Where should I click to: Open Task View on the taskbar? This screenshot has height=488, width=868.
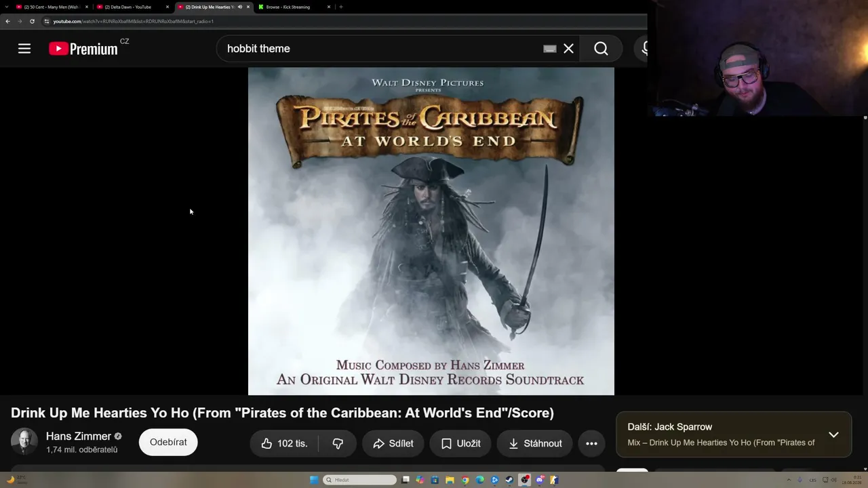[406, 480]
